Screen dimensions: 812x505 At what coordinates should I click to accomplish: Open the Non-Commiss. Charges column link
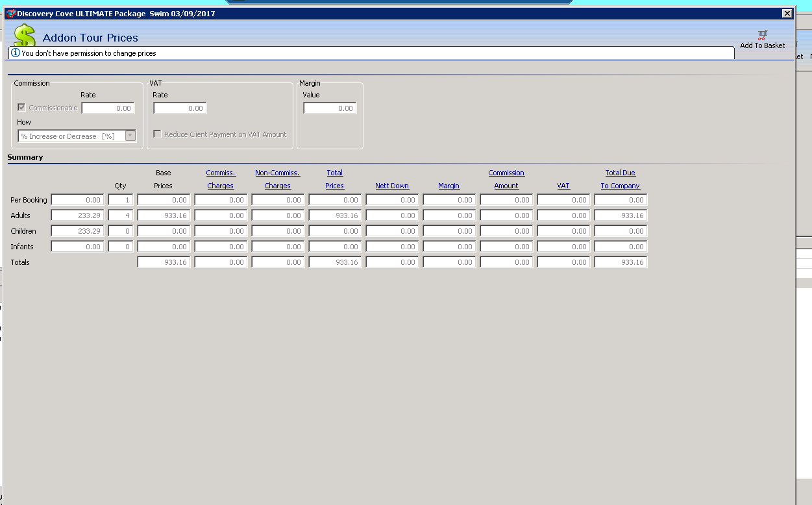(278, 179)
